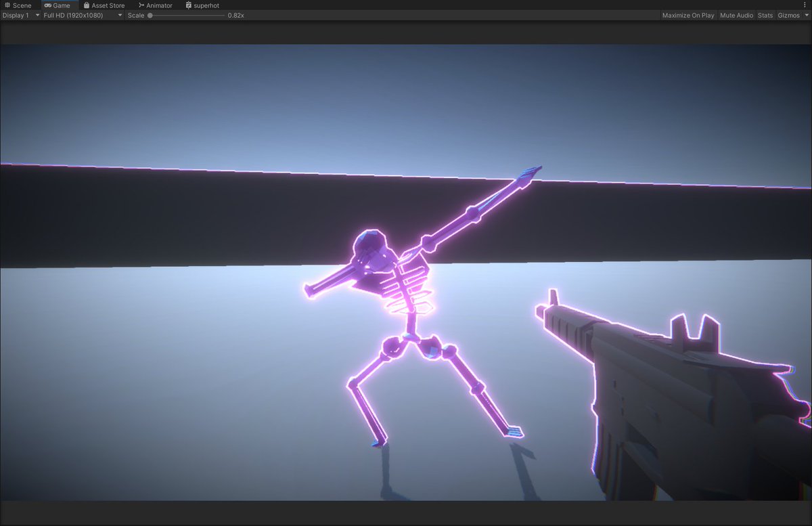
Task: Toggle the Stats overlay
Action: 765,15
